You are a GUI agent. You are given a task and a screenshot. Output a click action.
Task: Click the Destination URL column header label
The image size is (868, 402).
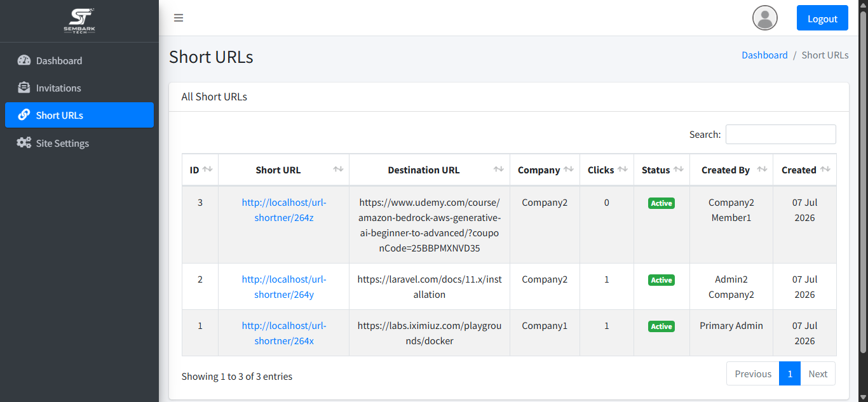coord(424,170)
